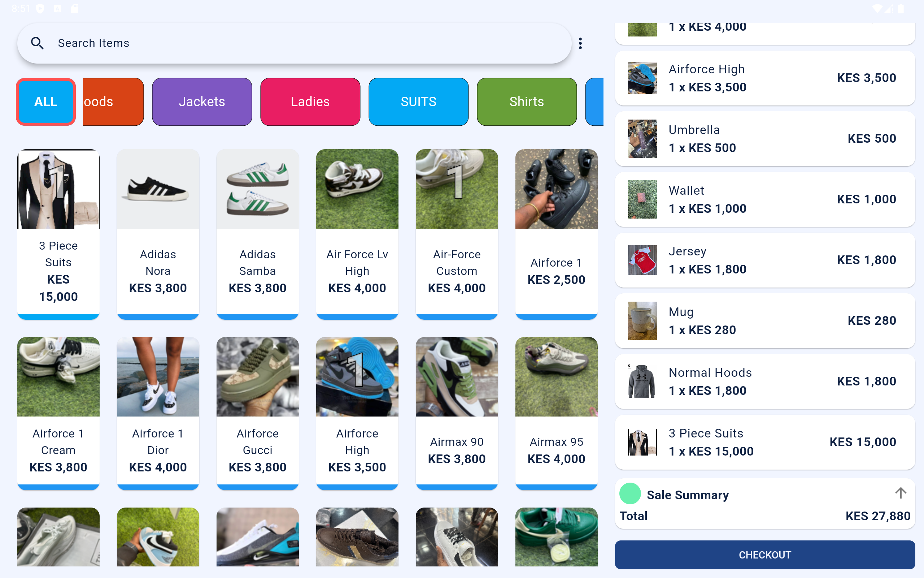The width and height of the screenshot is (924, 578).
Task: Open 3 Piece Suits cart line item
Action: (765, 442)
